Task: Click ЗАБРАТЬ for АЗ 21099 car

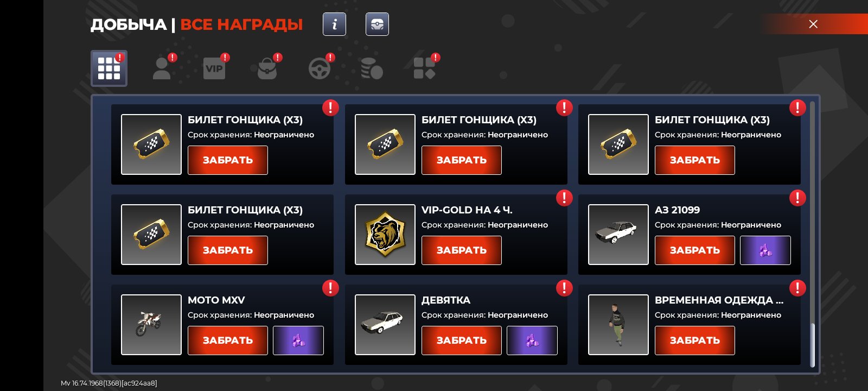Action: [695, 250]
